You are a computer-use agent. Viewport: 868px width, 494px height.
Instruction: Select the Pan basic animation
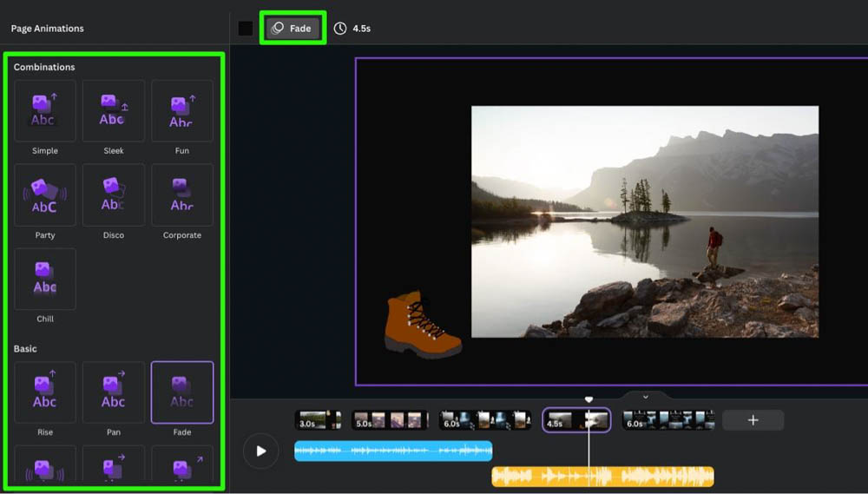114,392
